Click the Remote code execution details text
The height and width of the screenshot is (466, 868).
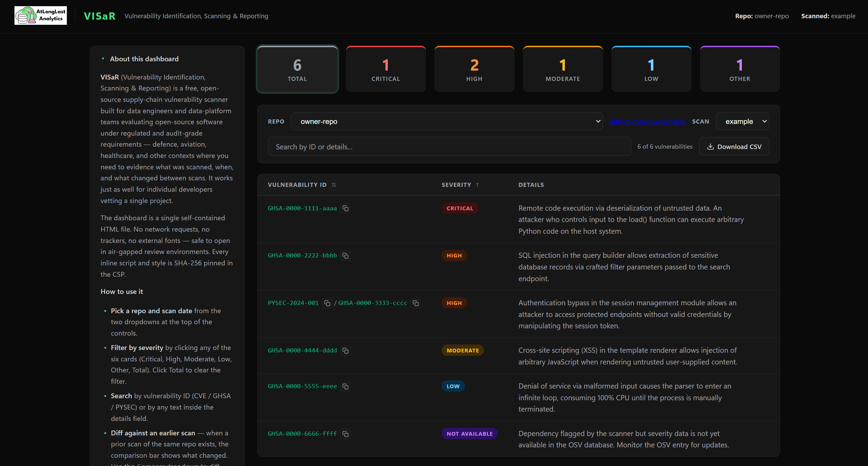[x=631, y=220]
